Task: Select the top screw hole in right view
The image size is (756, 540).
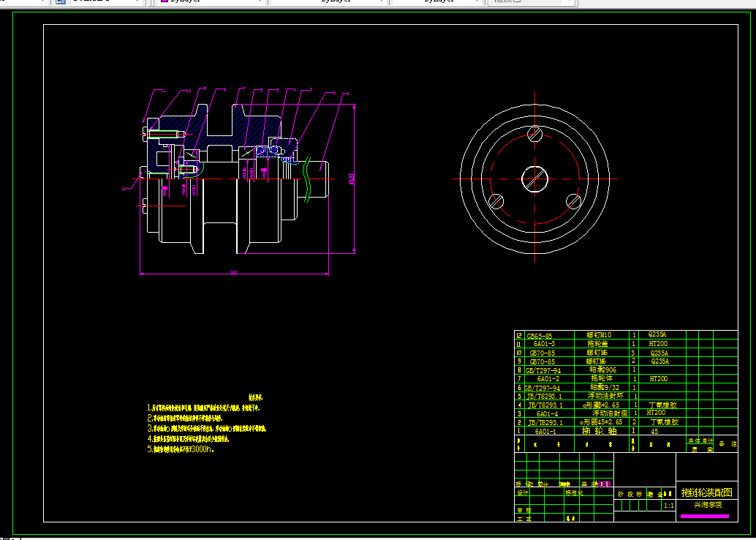Action: 534,134
